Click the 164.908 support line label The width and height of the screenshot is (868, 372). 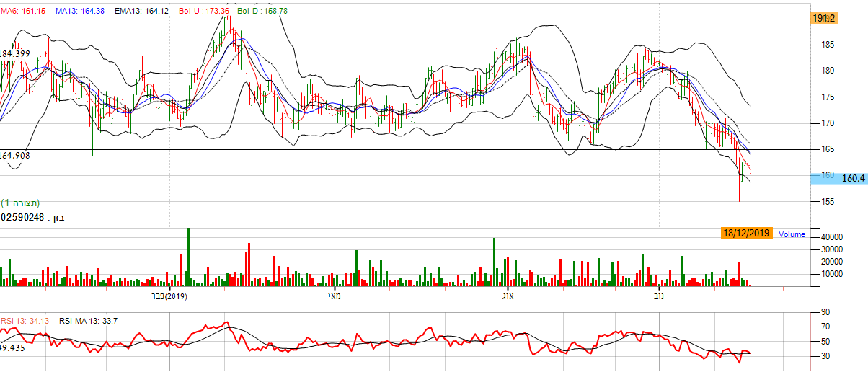(15, 155)
